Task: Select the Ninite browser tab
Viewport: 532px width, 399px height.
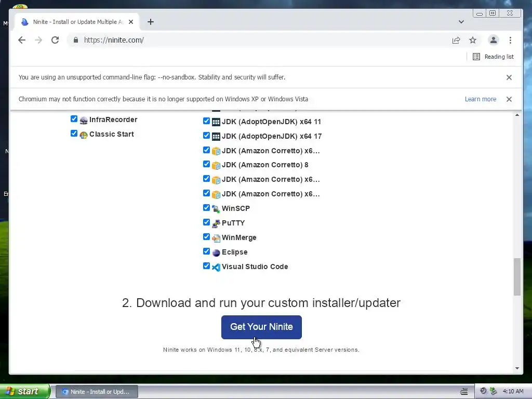Action: pyautogui.click(x=77, y=22)
